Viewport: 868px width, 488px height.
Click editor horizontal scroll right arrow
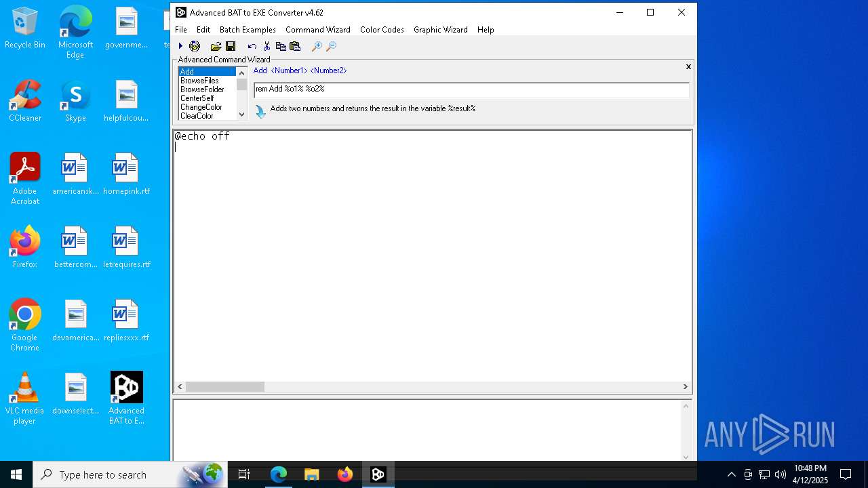click(x=686, y=386)
